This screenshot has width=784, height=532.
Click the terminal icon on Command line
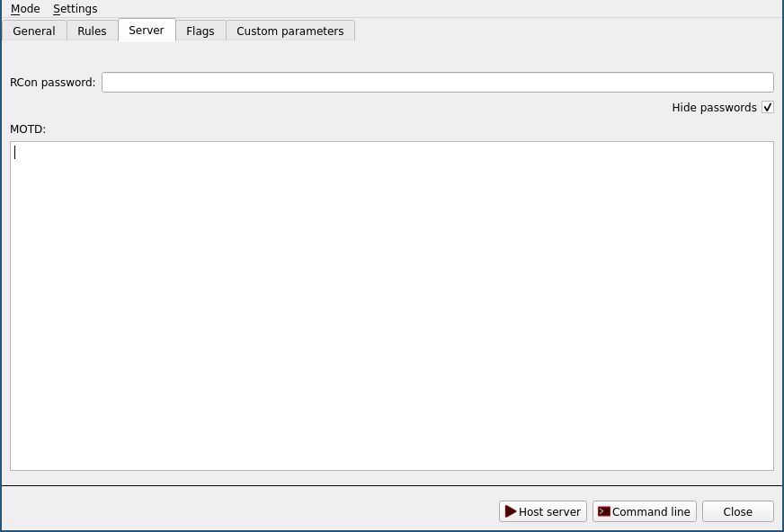click(x=604, y=511)
